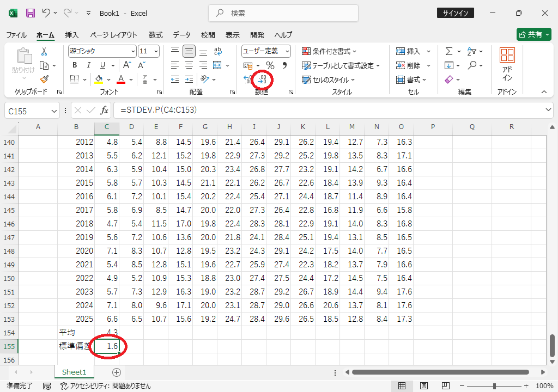Viewport: 558px width, 392px height.
Task: Click the increase decimal icon
Action: (x=248, y=79)
